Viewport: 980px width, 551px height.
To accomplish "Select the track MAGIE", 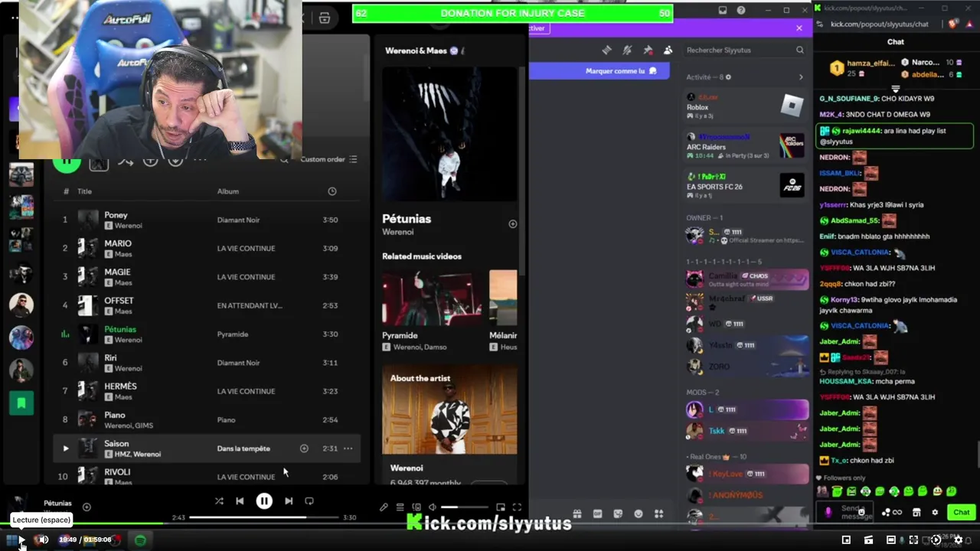I will click(x=207, y=277).
